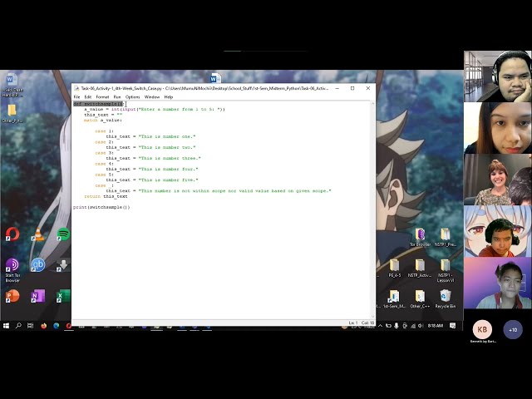Click the 'case 1:' code line

point(104,131)
